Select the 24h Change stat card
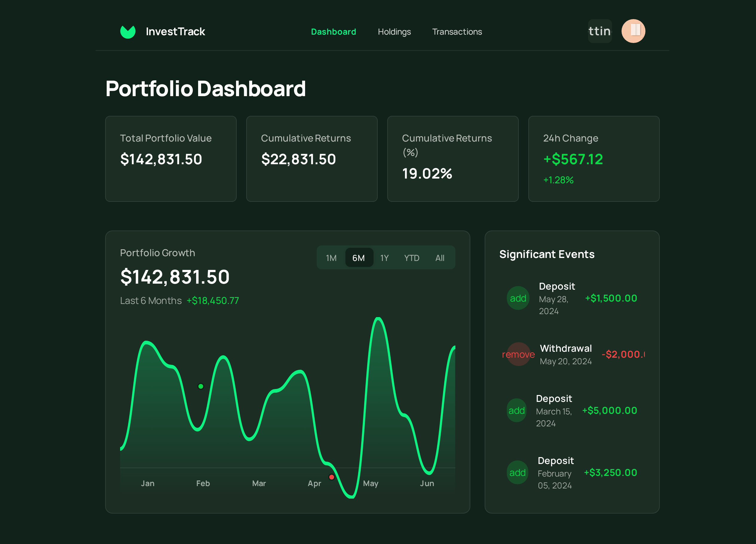Viewport: 756px width, 544px height. tap(594, 159)
